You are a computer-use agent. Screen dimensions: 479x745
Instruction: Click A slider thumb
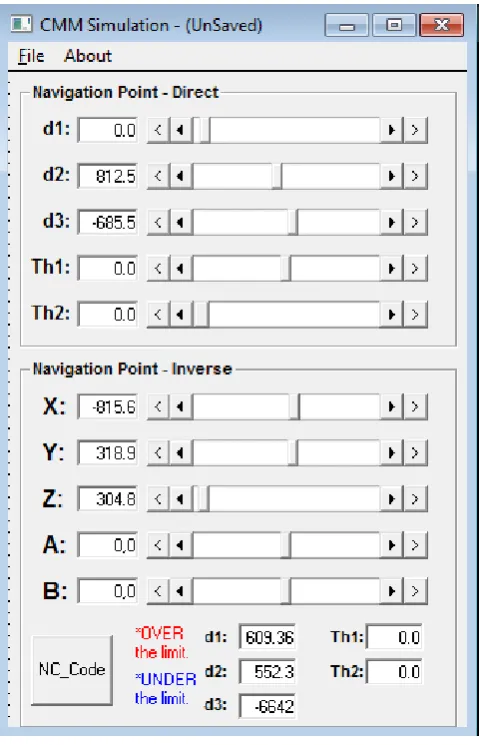click(286, 545)
